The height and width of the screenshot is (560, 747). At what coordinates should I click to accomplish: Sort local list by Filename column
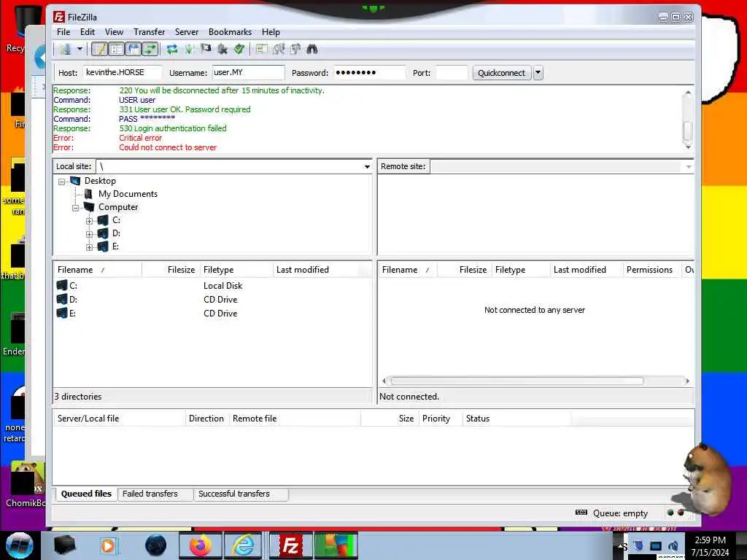pyautogui.click(x=98, y=270)
